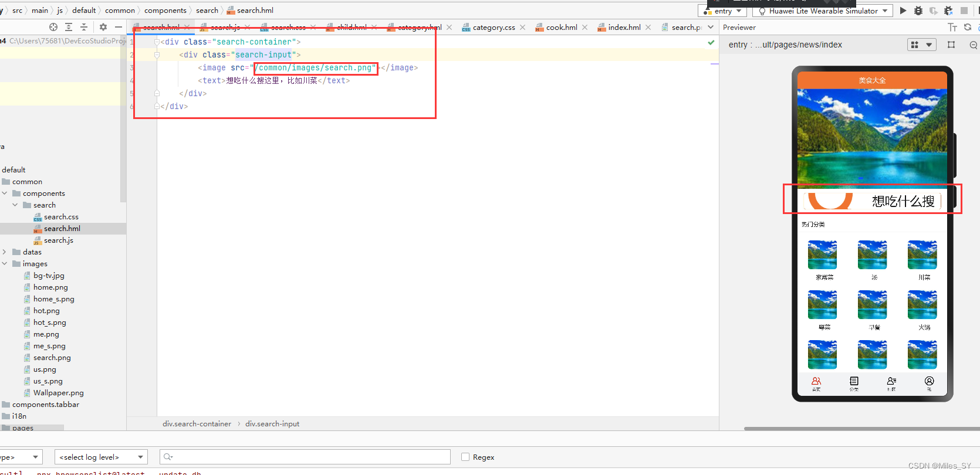Viewport: 980px width, 475px height.
Task: Select search.png in images folder
Action: click(x=52, y=358)
